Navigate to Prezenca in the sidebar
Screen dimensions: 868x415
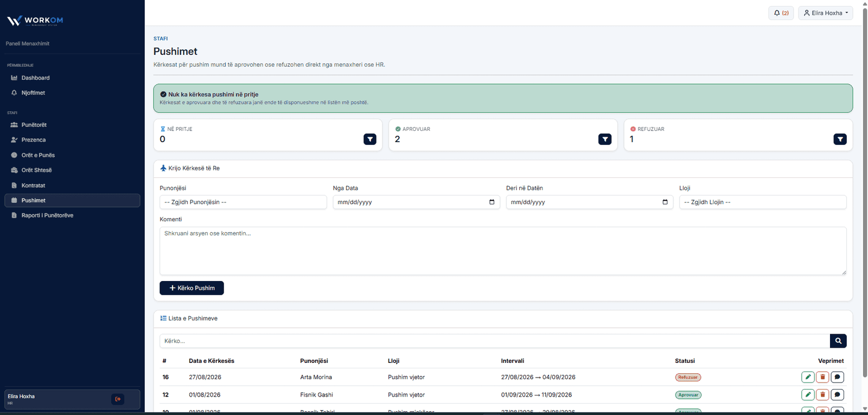click(72, 140)
